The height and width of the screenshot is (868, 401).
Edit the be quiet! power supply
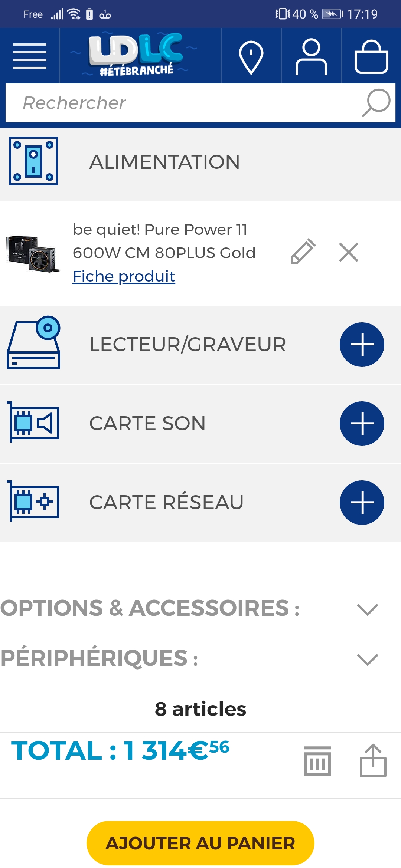(303, 252)
